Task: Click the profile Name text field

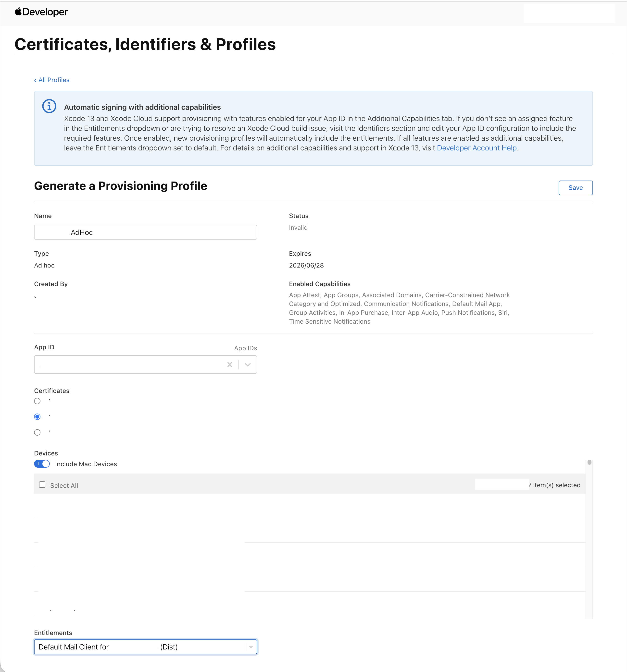Action: [x=145, y=232]
